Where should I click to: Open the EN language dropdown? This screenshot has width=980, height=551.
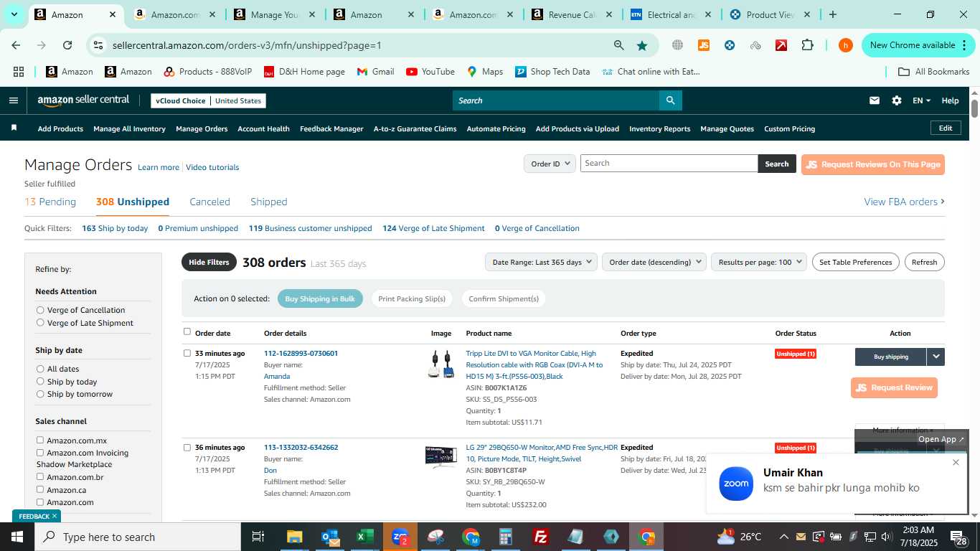[921, 100]
